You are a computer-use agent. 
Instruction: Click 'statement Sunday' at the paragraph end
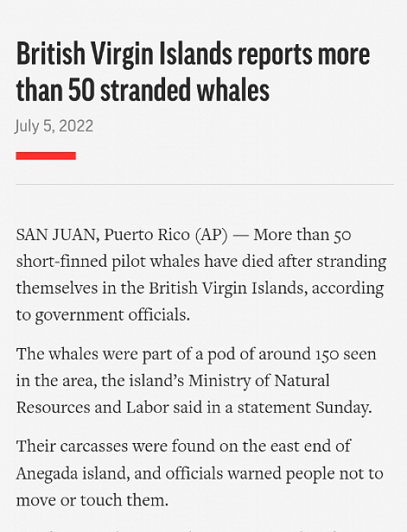tap(305, 407)
